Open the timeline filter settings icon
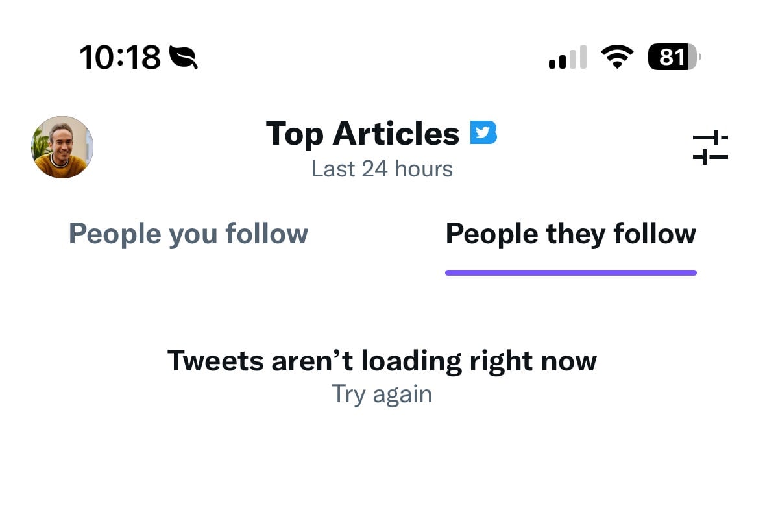Image resolution: width=765 pixels, height=532 pixels. (x=710, y=147)
